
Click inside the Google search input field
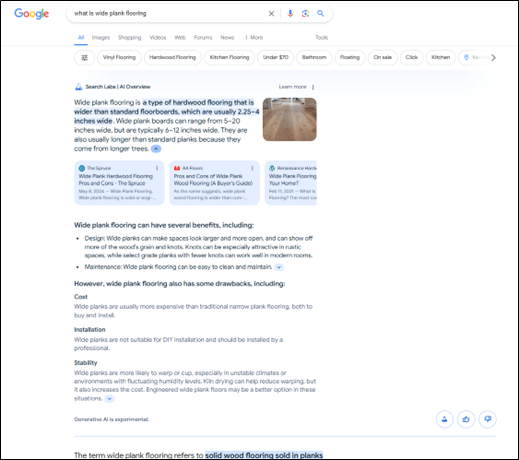(168, 14)
